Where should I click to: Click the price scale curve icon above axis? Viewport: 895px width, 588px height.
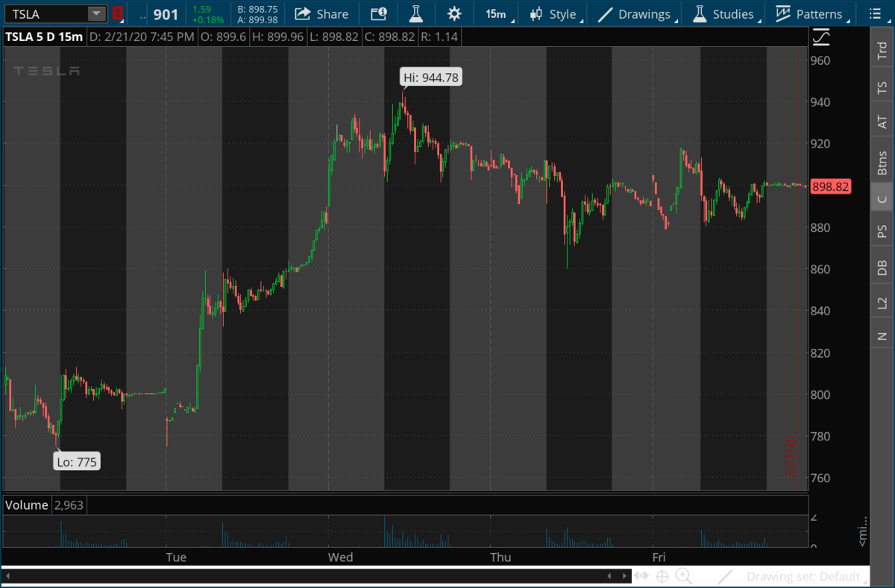(820, 36)
